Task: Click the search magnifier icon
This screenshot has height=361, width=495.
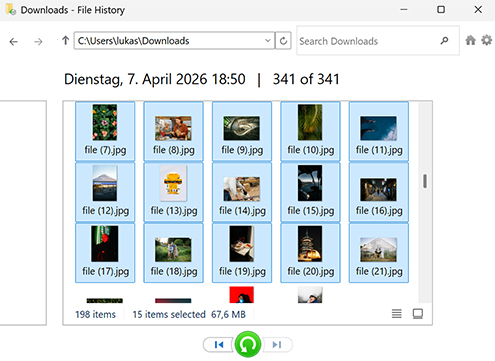Action: tap(444, 41)
